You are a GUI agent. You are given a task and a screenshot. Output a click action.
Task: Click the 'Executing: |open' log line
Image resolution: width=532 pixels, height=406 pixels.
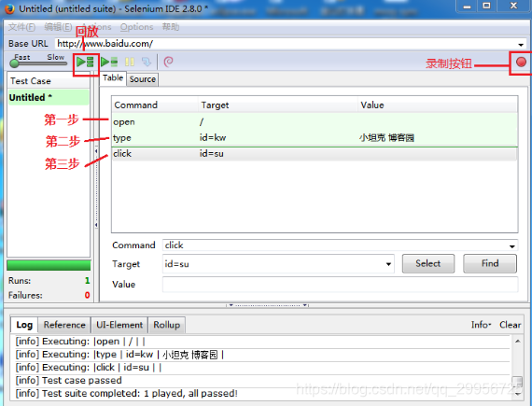click(80, 342)
